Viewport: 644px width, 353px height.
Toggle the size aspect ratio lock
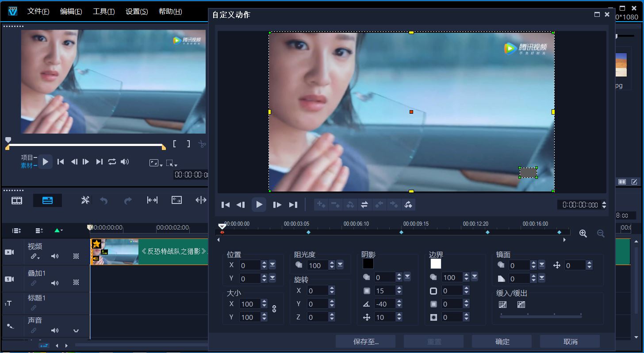(x=274, y=309)
